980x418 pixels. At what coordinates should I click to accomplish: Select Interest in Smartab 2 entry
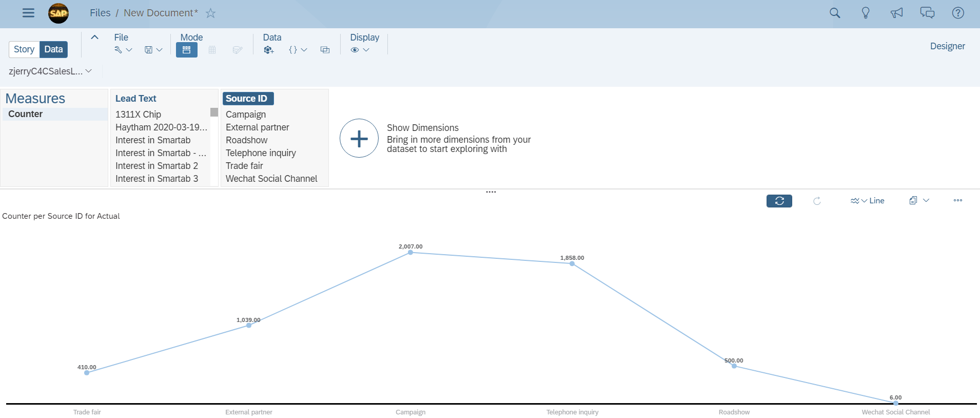pos(156,166)
